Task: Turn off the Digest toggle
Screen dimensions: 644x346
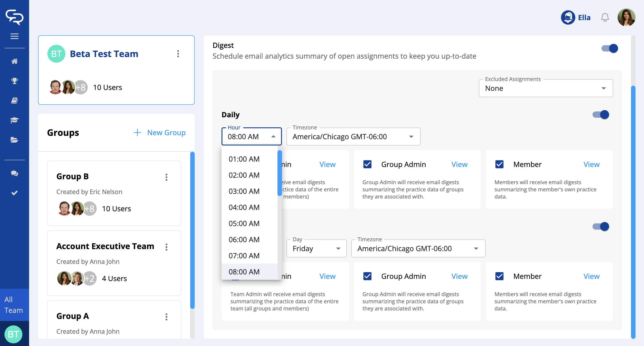Action: pyautogui.click(x=610, y=48)
